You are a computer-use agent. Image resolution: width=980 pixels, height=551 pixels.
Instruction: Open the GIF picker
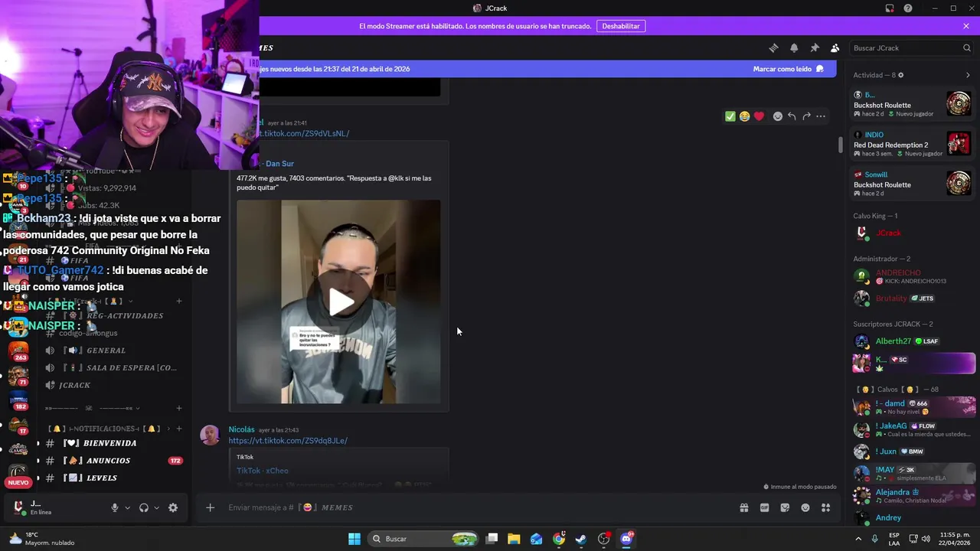click(x=764, y=507)
